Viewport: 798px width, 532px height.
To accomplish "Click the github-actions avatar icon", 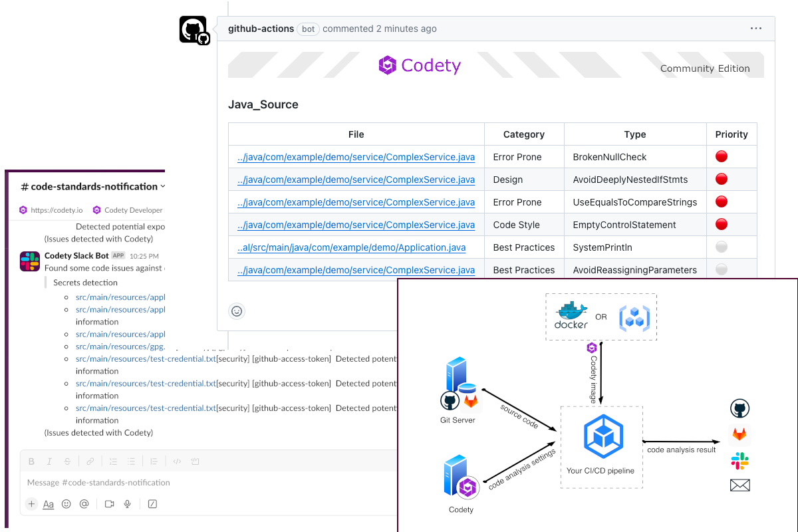I will click(x=194, y=31).
